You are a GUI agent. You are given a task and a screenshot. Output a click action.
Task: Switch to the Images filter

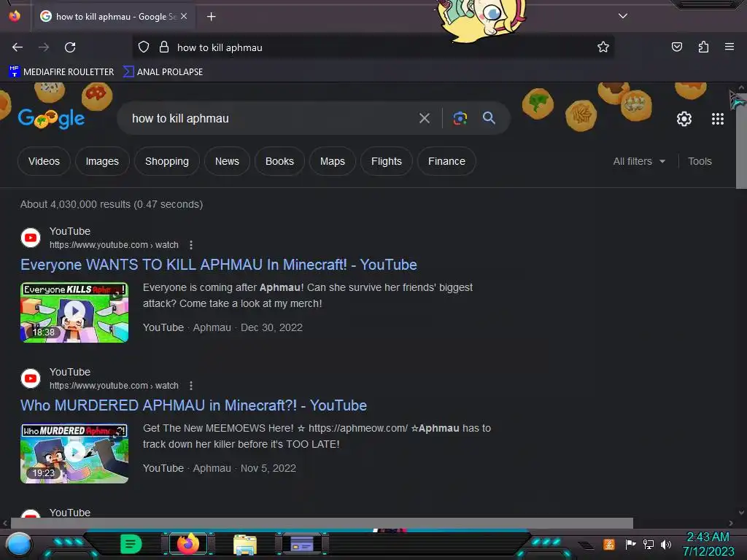pos(102,161)
